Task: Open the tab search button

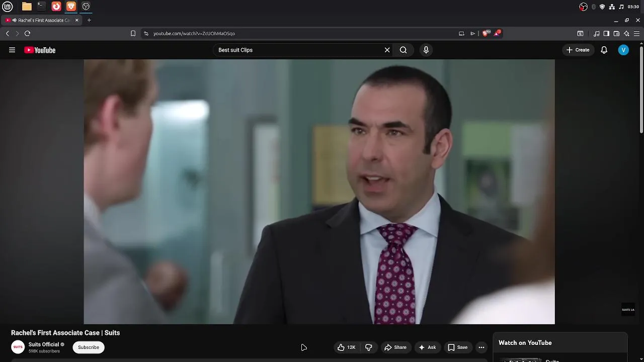Action: [580, 34]
